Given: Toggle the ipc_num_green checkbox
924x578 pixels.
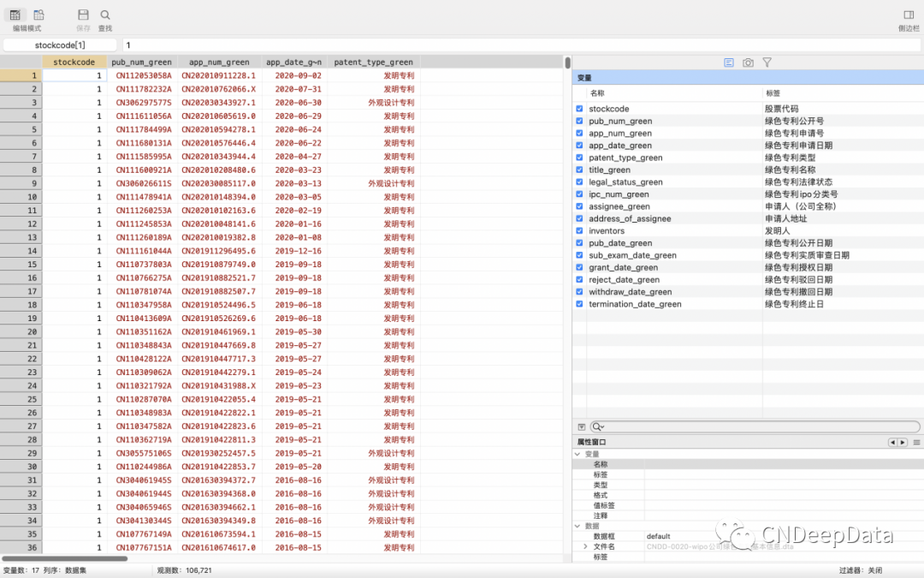Looking at the screenshot, I should [x=579, y=194].
